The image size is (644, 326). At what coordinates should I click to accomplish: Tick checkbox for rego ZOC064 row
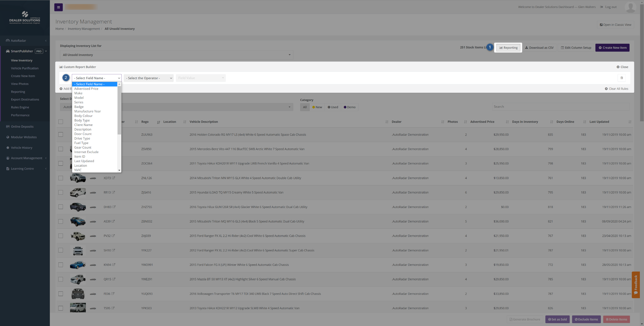tap(61, 164)
